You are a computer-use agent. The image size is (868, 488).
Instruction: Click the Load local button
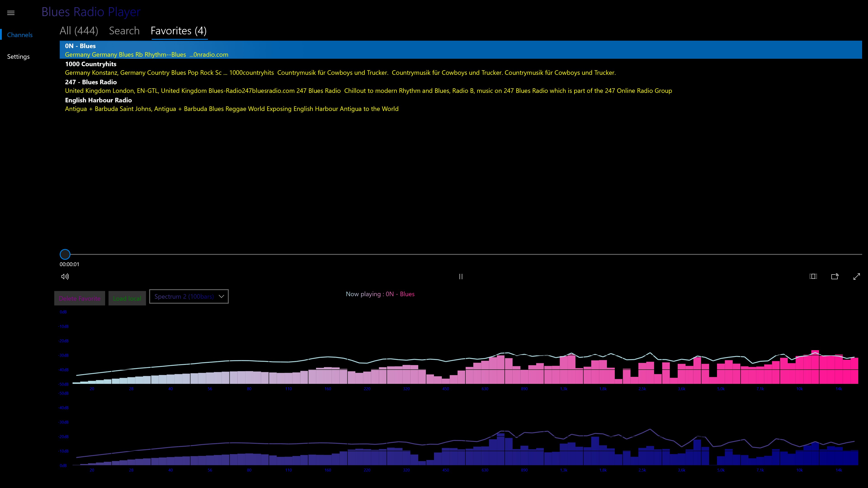point(127,298)
